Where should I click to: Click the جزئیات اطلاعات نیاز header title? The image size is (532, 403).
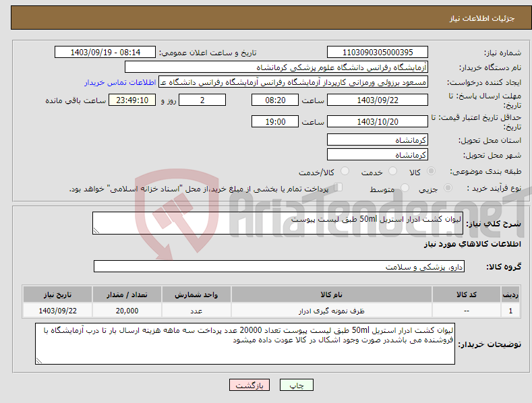click(482, 18)
